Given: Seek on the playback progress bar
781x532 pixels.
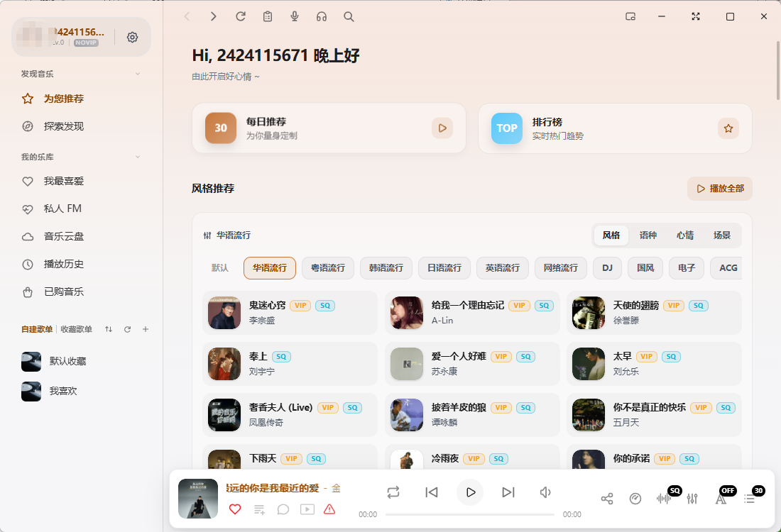Looking at the screenshot, I should click(x=470, y=514).
